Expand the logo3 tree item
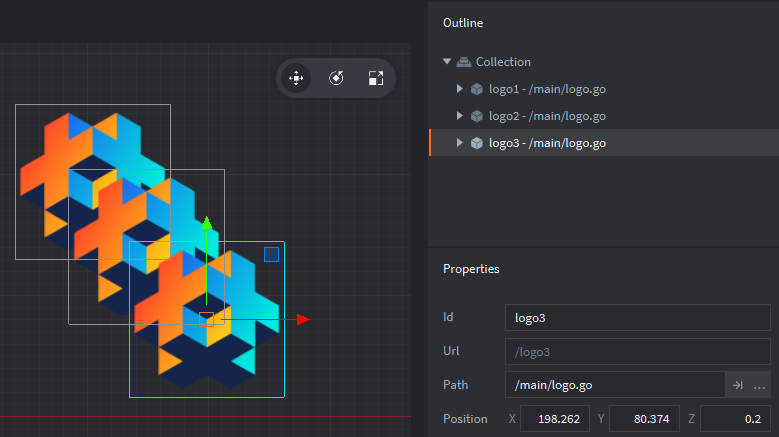Screen dimensions: 779x437 pyautogui.click(x=460, y=143)
